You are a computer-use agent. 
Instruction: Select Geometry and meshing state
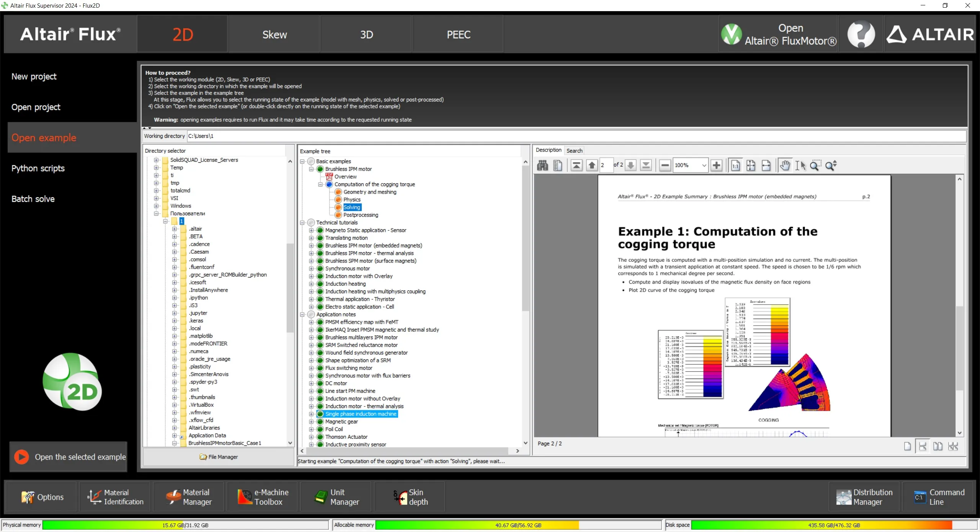coord(370,192)
